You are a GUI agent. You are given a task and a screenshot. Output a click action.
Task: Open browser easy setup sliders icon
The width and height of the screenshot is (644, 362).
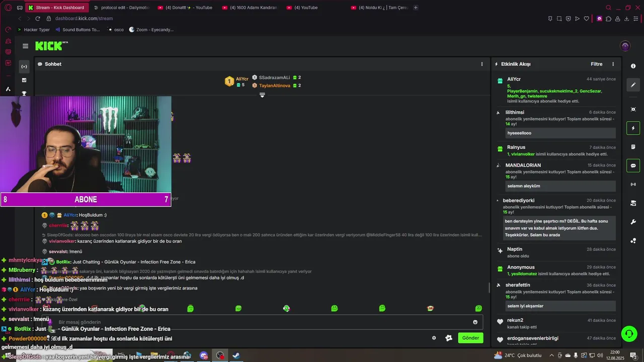tap(635, 19)
